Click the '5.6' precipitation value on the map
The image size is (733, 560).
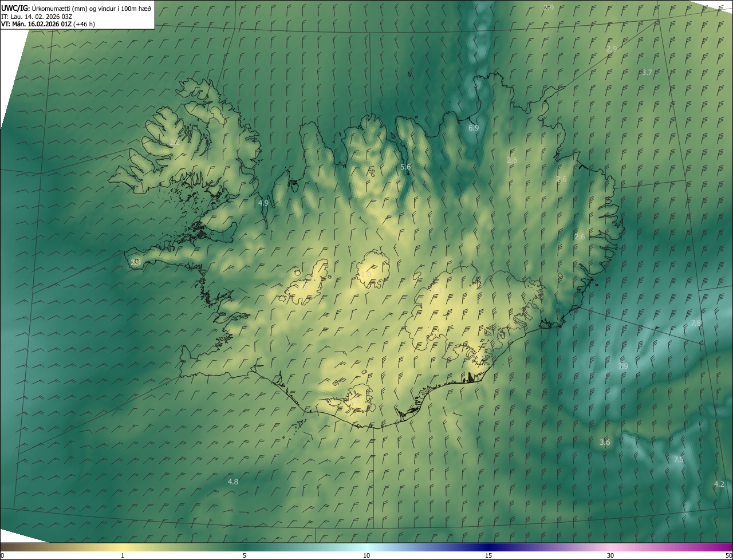coord(405,167)
